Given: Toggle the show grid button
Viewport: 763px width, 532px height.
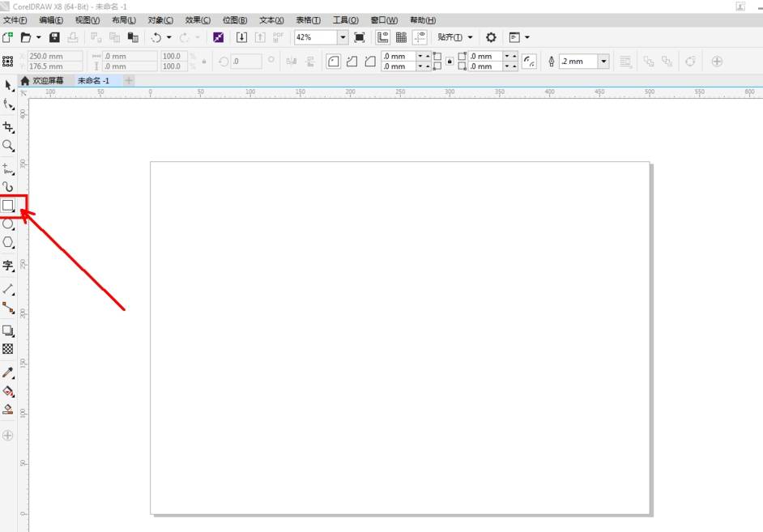Looking at the screenshot, I should point(401,37).
